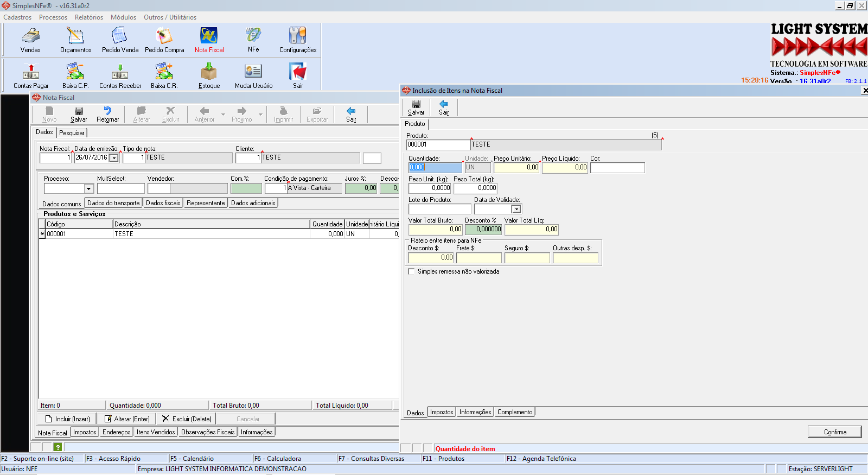868x475 pixels.
Task: Open the NFe icon
Action: click(x=253, y=40)
